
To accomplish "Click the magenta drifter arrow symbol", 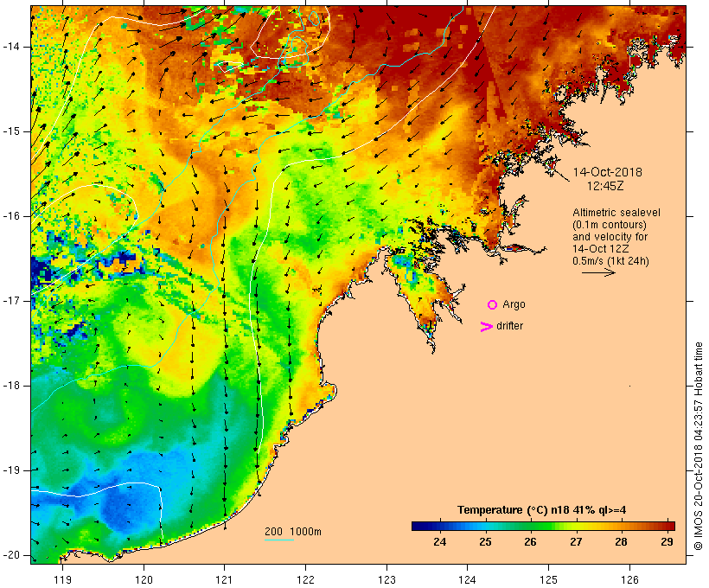I will [x=486, y=327].
